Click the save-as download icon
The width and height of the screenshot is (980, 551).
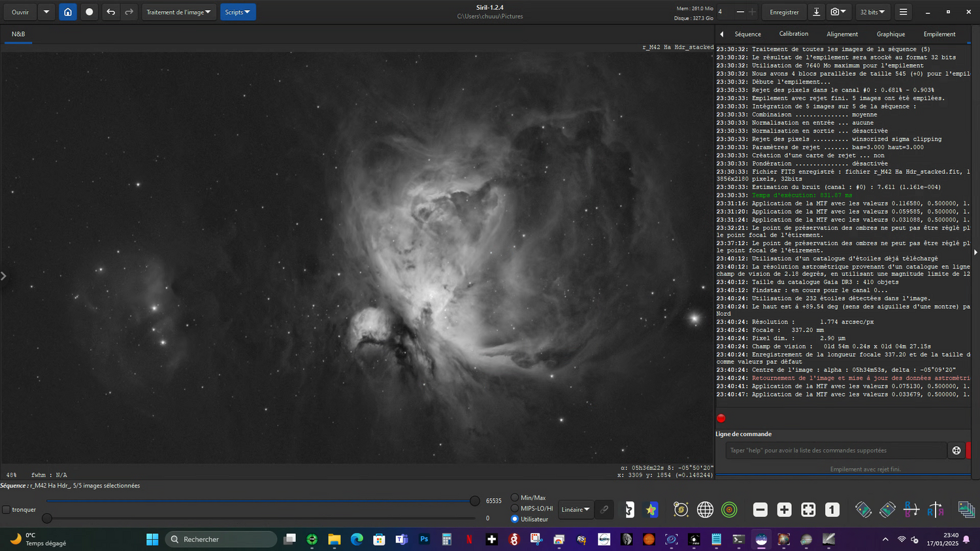click(816, 12)
